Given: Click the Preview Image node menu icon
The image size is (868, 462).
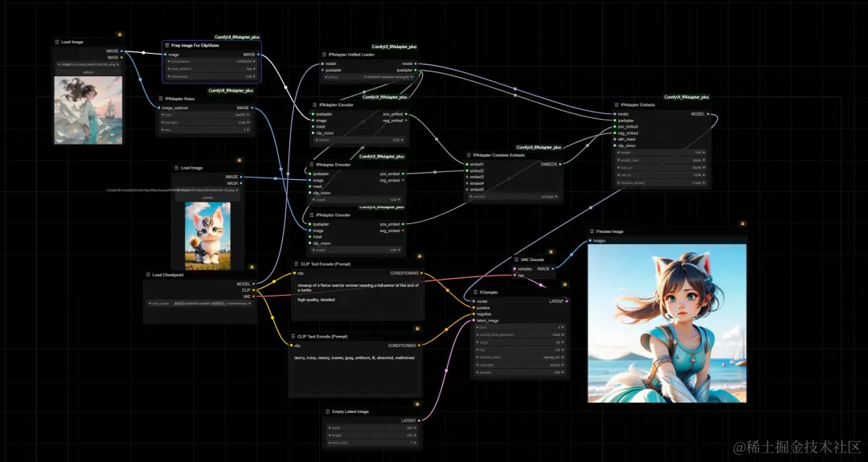Looking at the screenshot, I should [592, 231].
